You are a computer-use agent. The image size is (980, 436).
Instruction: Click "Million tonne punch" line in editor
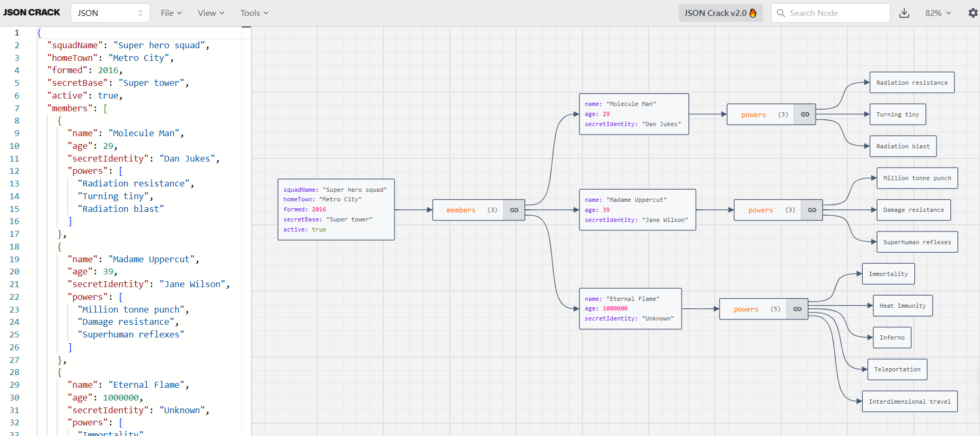133,309
